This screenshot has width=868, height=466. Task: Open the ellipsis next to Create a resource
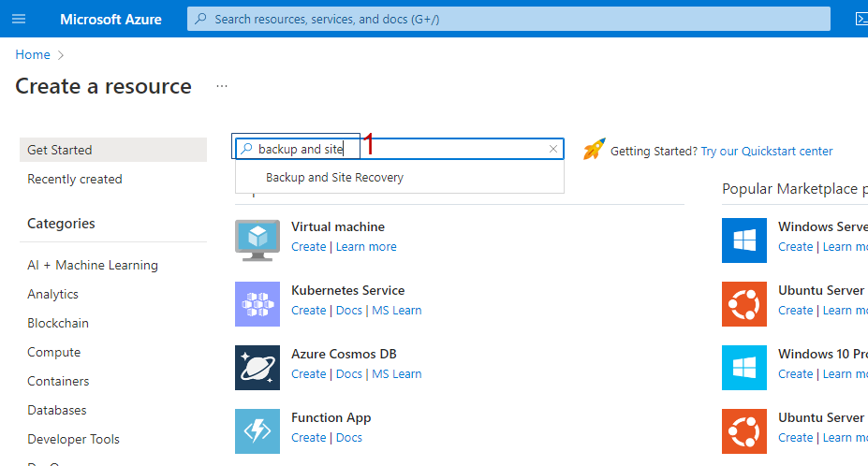222,86
